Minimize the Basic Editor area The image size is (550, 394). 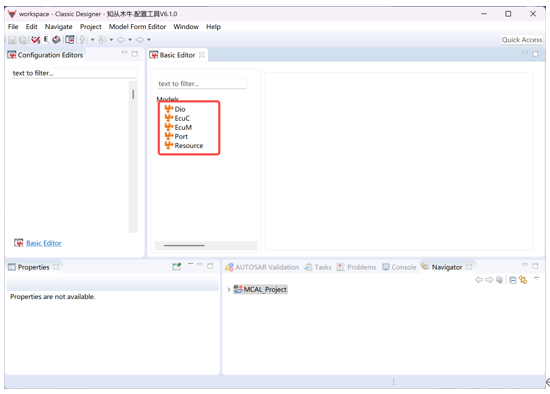[x=525, y=53]
